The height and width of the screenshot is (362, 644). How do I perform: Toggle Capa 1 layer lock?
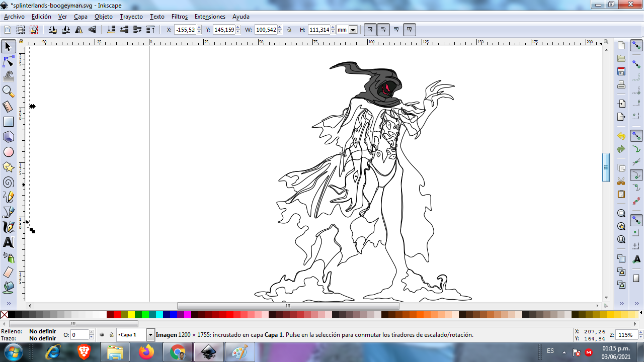[111, 335]
